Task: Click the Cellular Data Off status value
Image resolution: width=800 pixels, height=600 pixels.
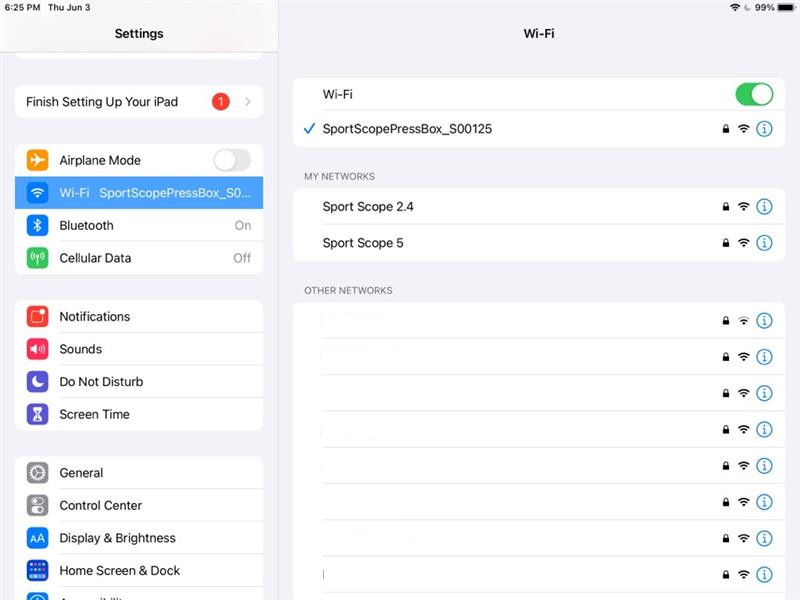Action: click(x=242, y=258)
